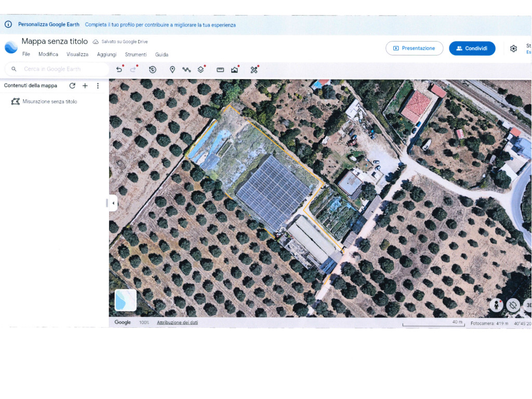Click the refresh icon beside Contenuti della mappa
The image size is (532, 399).
pyautogui.click(x=72, y=86)
